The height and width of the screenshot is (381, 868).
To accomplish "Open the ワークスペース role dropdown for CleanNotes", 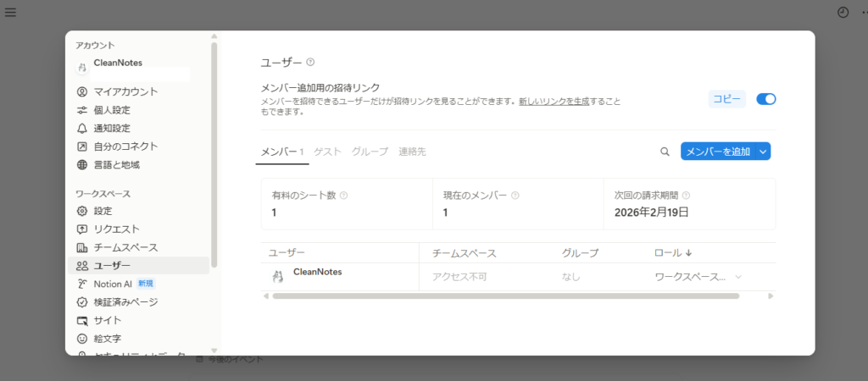I will [x=698, y=277].
